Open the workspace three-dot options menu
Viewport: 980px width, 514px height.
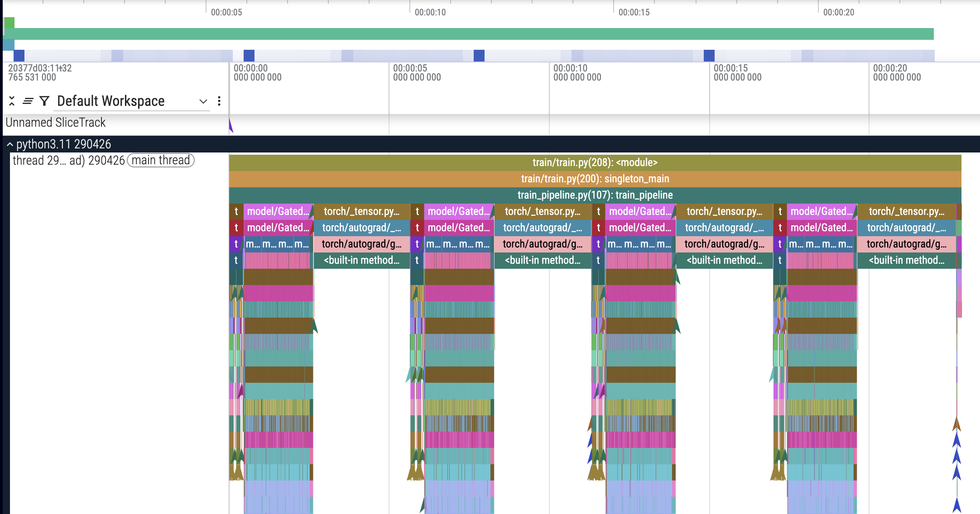219,101
